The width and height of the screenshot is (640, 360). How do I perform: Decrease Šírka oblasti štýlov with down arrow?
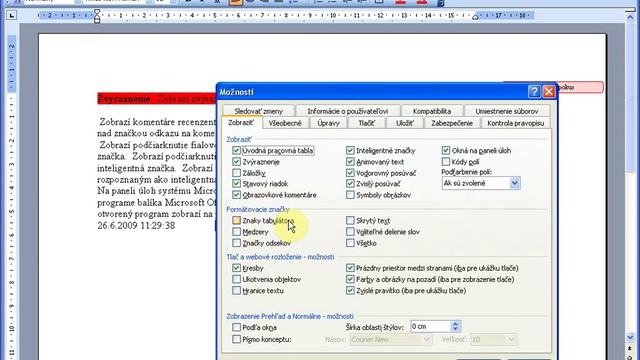click(456, 329)
